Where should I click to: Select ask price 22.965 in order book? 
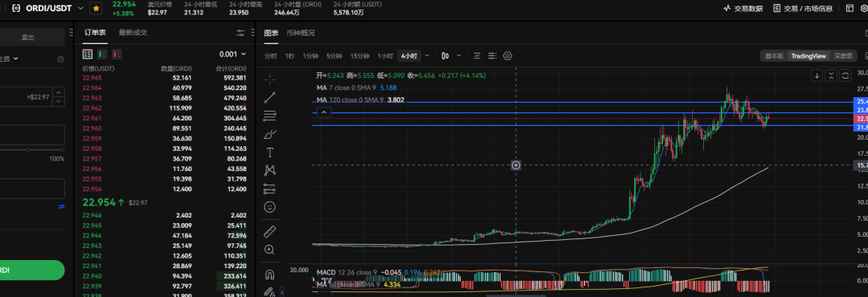(x=92, y=78)
